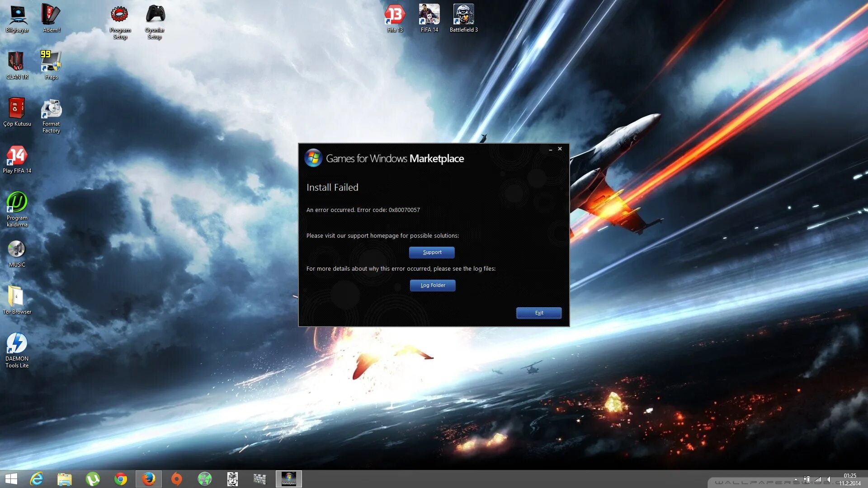Click the Exit button in the dialog
Screen dimensions: 868x488
539,313
